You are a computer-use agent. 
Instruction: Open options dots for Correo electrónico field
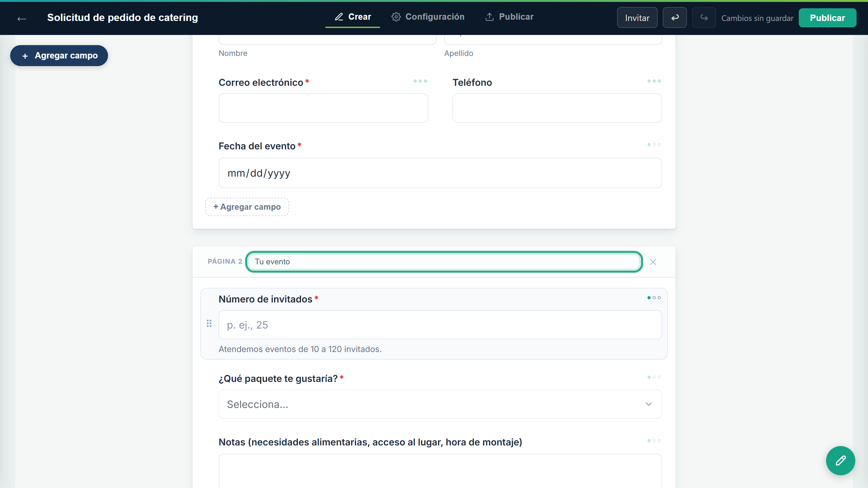(x=420, y=81)
